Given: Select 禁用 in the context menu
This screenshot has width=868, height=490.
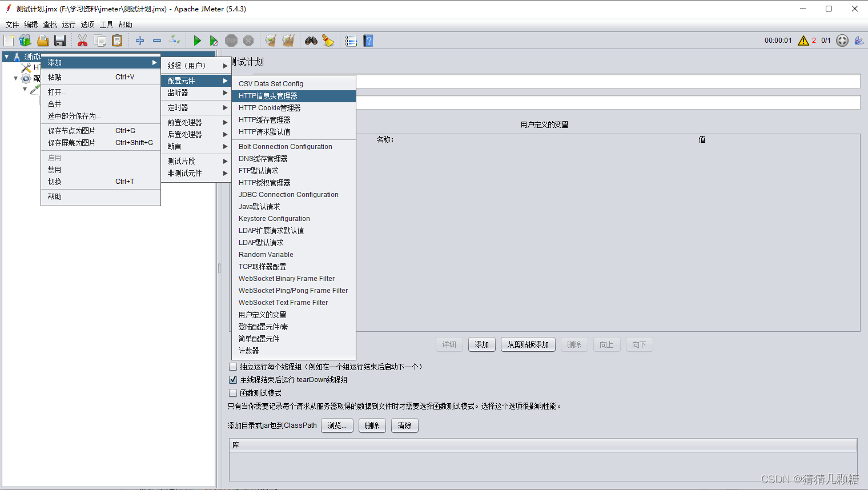Looking at the screenshot, I should [101, 170].
